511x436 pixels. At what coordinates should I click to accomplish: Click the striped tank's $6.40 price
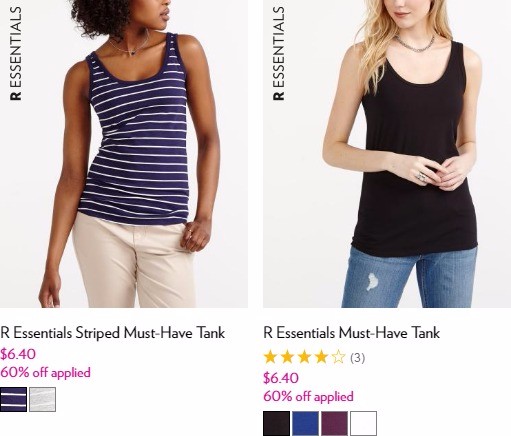(18, 354)
